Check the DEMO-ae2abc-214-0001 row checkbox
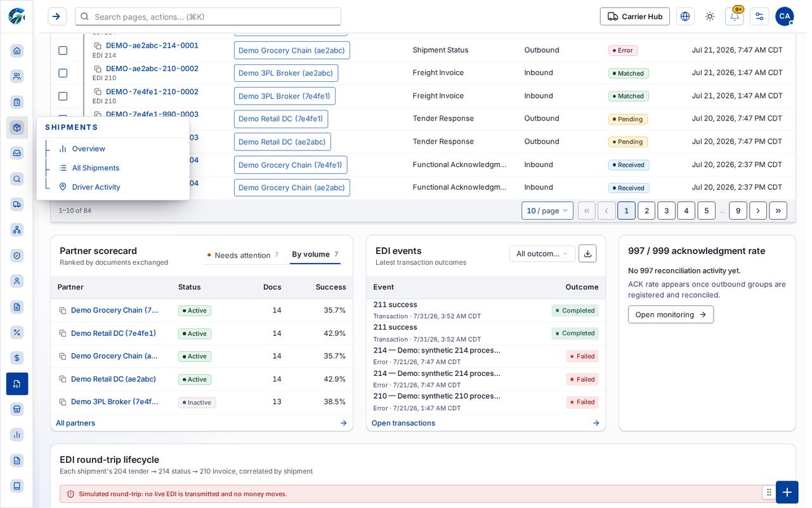Screen dimensions: 812x508 [63, 50]
